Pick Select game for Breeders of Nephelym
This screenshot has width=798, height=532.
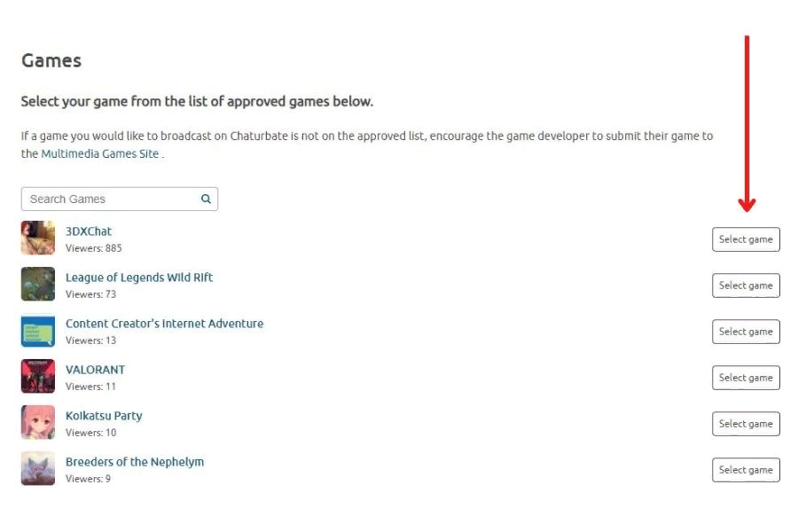pyautogui.click(x=746, y=470)
